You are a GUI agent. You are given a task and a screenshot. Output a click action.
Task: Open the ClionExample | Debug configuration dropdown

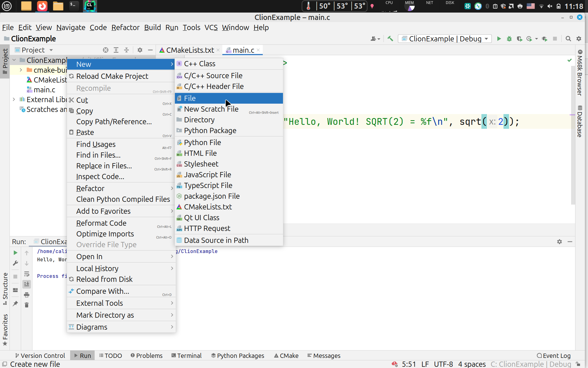(x=445, y=39)
